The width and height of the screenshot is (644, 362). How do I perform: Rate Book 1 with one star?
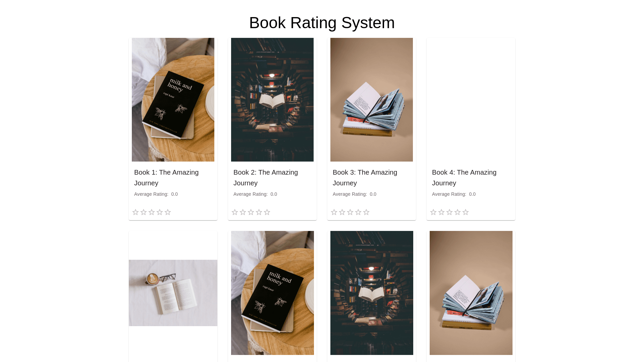click(x=136, y=212)
